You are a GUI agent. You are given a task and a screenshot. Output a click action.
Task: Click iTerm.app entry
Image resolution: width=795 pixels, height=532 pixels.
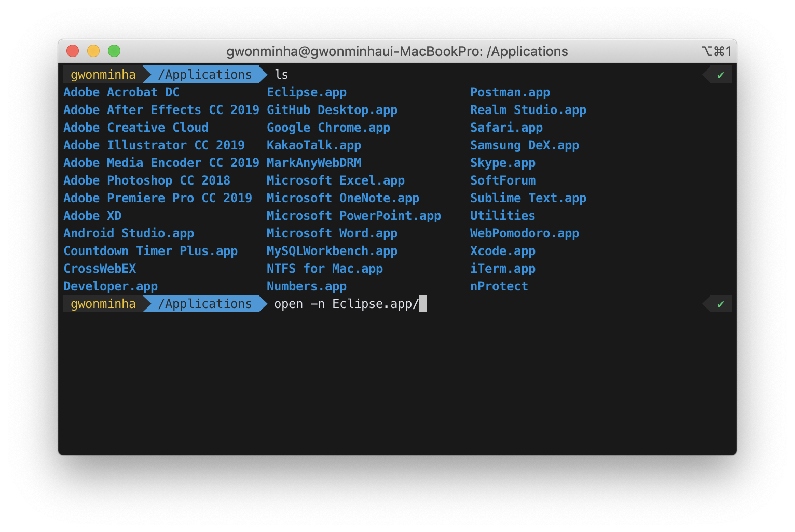tap(503, 269)
